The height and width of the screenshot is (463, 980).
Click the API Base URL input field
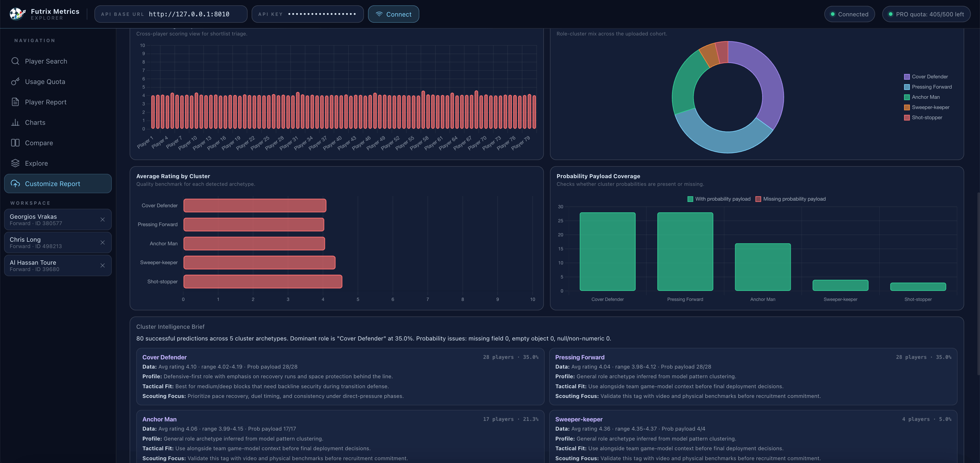(171, 14)
